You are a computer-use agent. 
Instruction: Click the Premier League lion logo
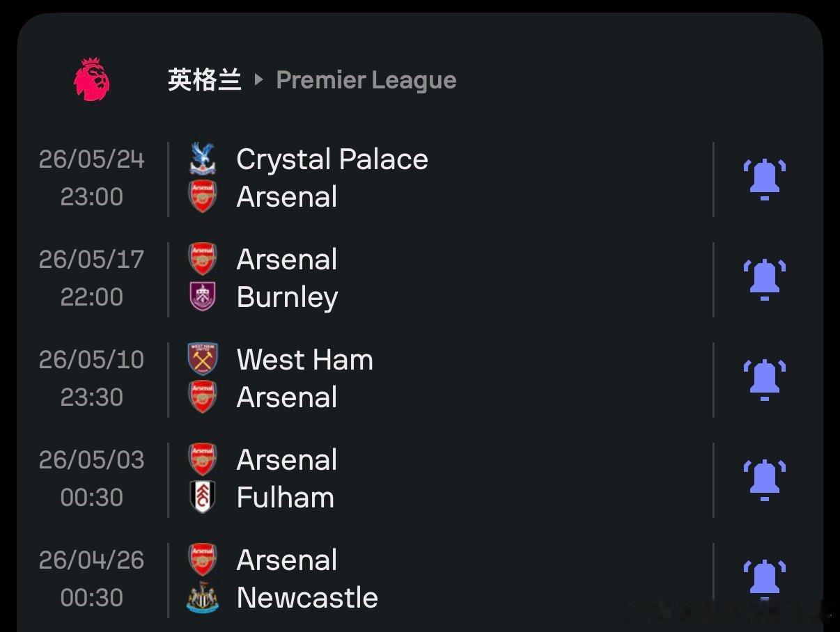[91, 80]
